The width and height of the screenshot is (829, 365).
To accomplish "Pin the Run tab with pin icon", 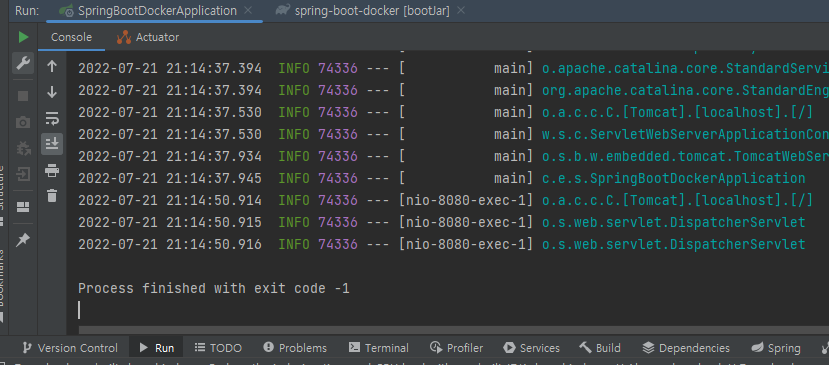I will [x=23, y=240].
